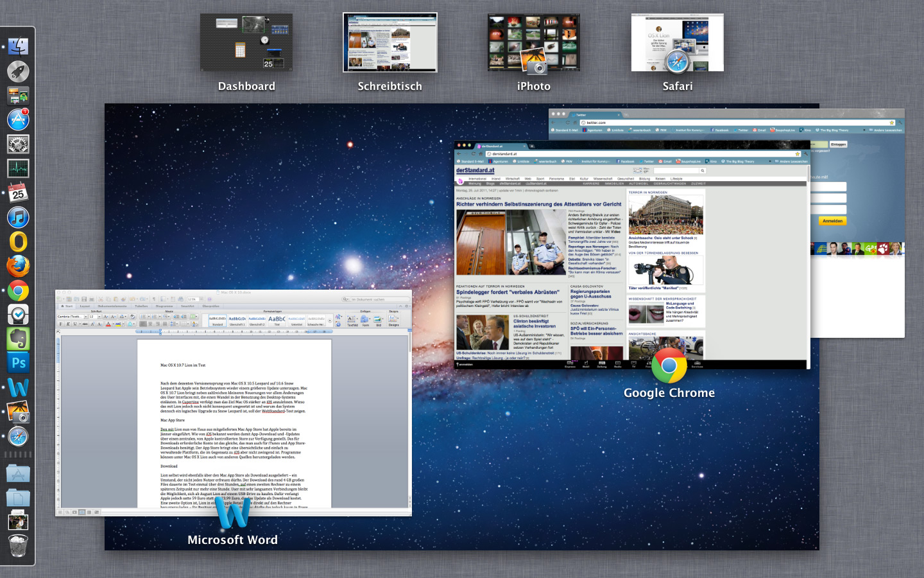Image resolution: width=924 pixels, height=578 pixels.
Task: Launch Firefox from the Dock
Action: pos(18,266)
